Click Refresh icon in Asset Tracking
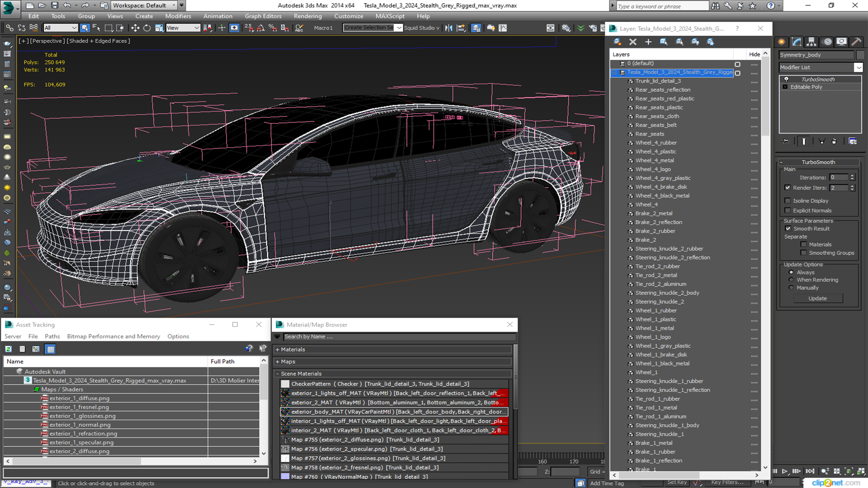Screen dimensions: 868x488 tap(8, 349)
